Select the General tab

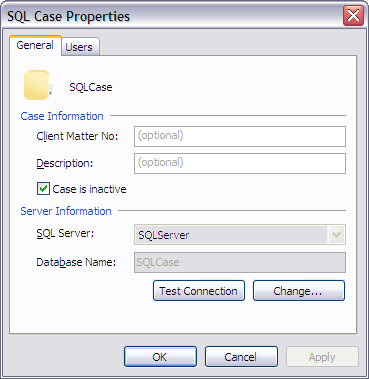[x=35, y=45]
